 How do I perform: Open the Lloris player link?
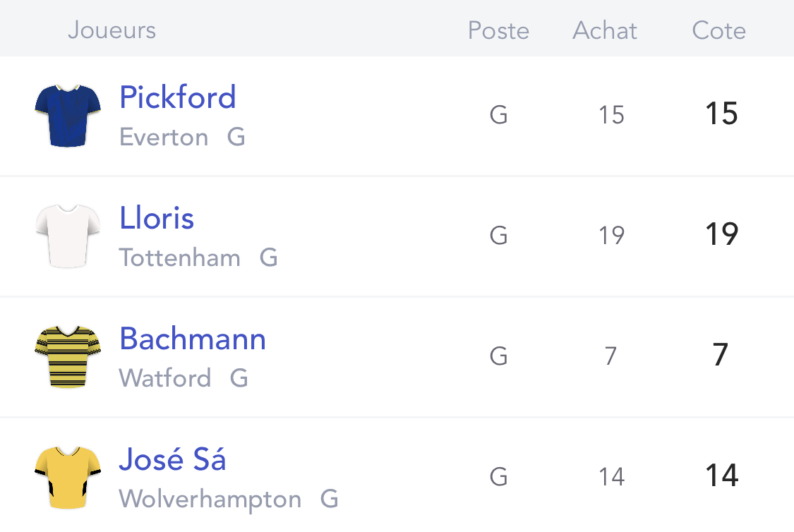[x=157, y=218]
